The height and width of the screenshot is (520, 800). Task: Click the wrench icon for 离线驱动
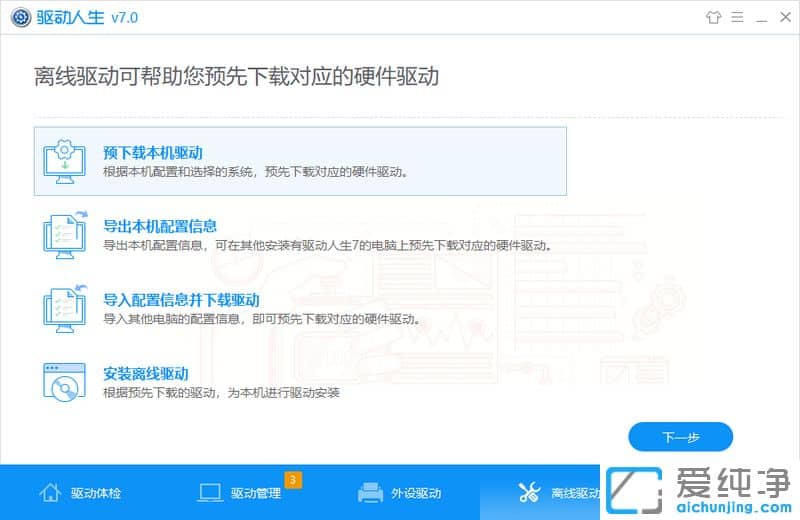[529, 493]
